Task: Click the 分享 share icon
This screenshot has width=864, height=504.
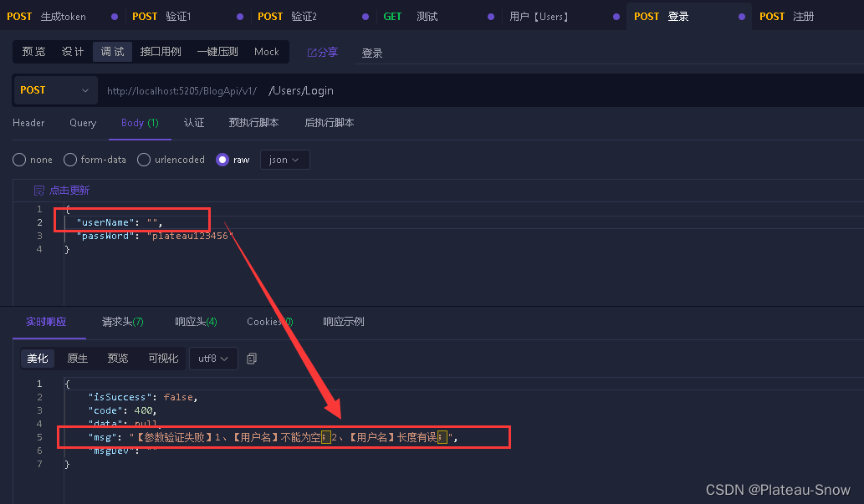Action: click(x=311, y=52)
